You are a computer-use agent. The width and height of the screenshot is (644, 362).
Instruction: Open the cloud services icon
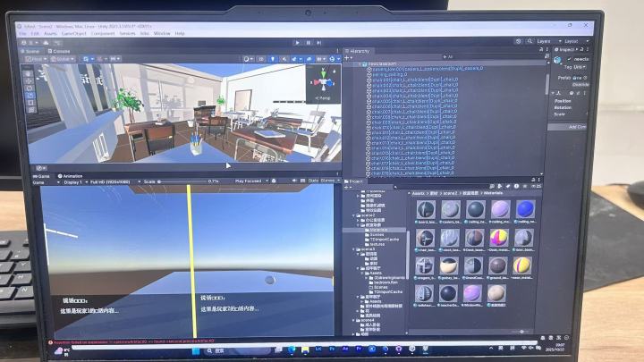(x=46, y=42)
